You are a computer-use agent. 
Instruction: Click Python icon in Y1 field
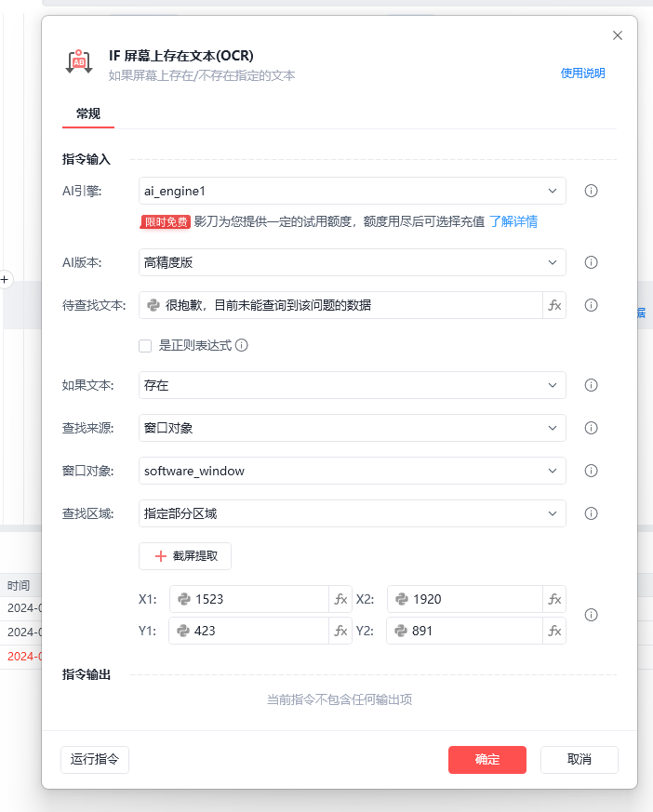tap(183, 631)
